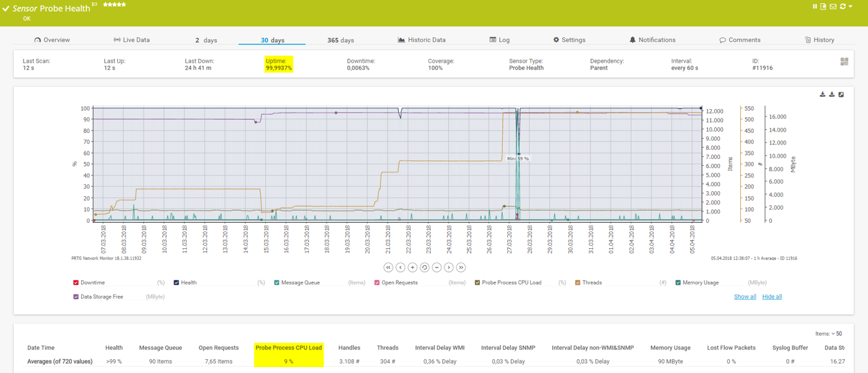Set priority using the five-star rating
The image size is (868, 373).
pos(115,5)
